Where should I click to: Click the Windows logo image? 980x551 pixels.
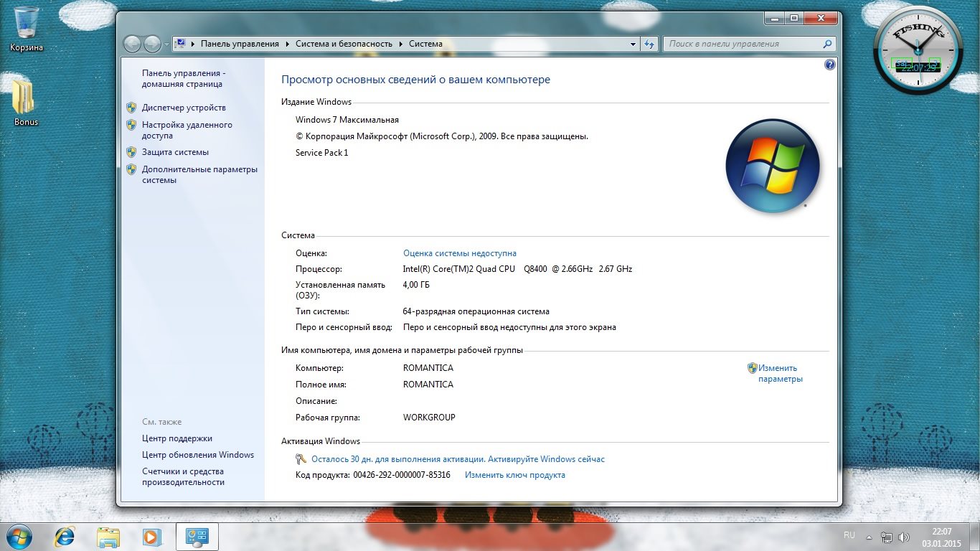coord(773,166)
